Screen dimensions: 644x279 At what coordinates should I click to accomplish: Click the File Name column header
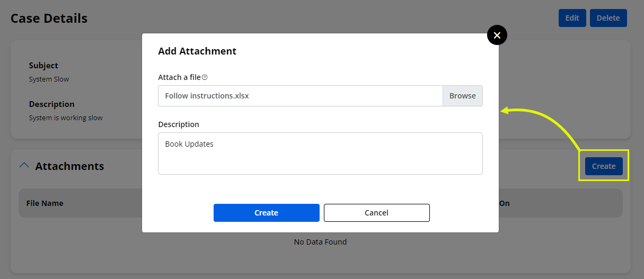click(x=45, y=203)
